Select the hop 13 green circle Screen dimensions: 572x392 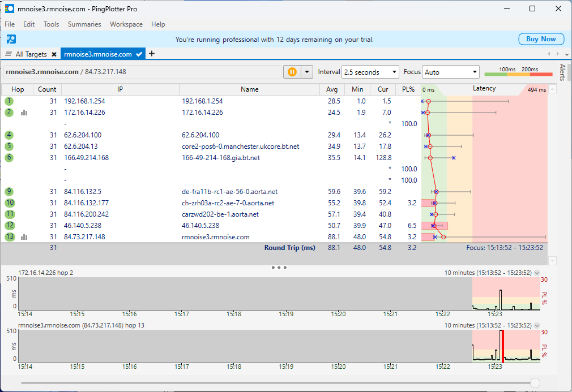pyautogui.click(x=10, y=236)
